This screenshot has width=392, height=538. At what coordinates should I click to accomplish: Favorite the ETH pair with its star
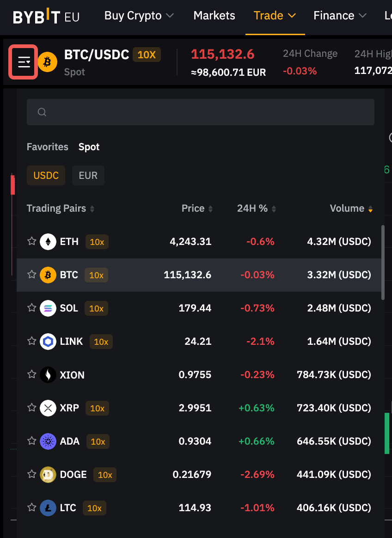(x=31, y=241)
